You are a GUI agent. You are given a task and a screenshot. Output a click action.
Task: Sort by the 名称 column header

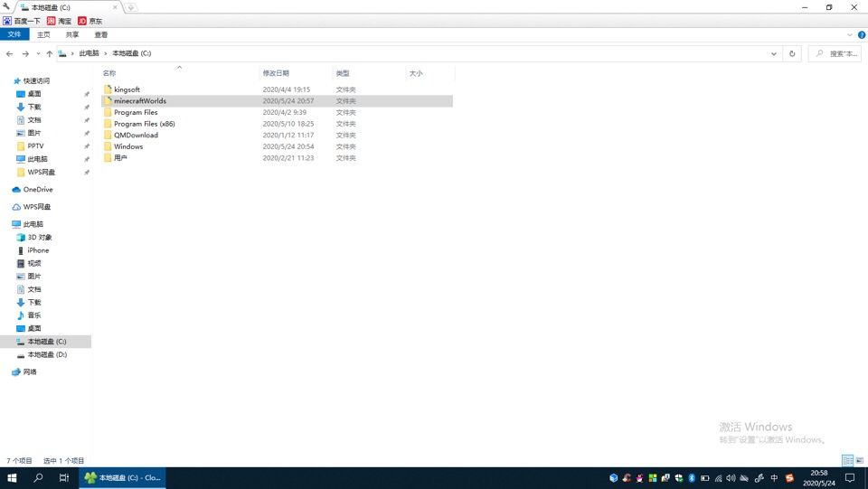pyautogui.click(x=109, y=73)
